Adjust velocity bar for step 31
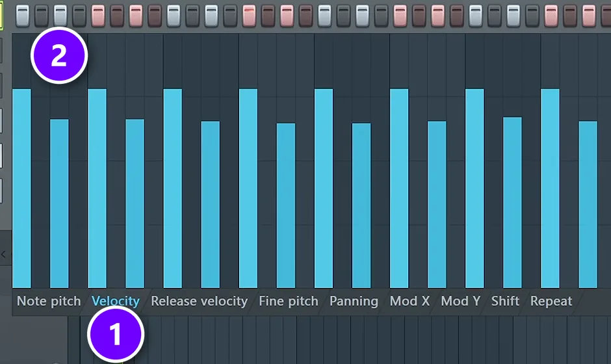The image size is (611, 364). [x=588, y=205]
